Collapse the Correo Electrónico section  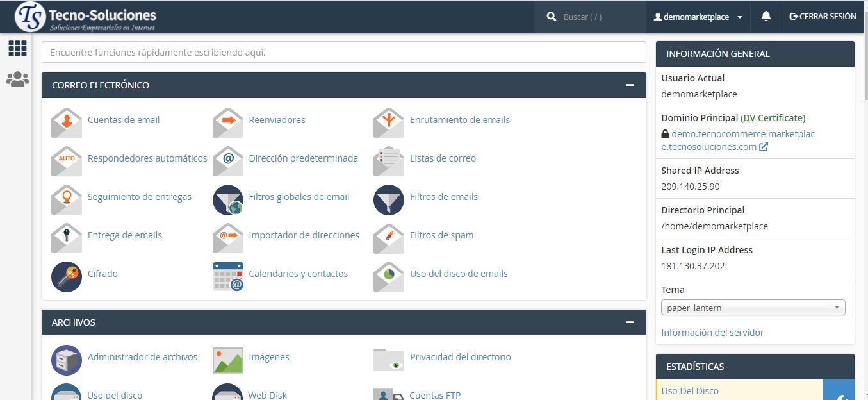630,85
